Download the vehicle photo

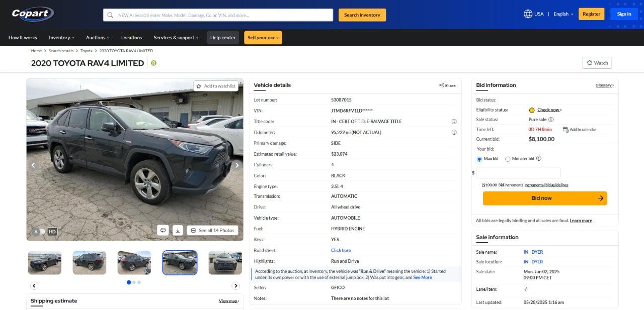[178, 230]
